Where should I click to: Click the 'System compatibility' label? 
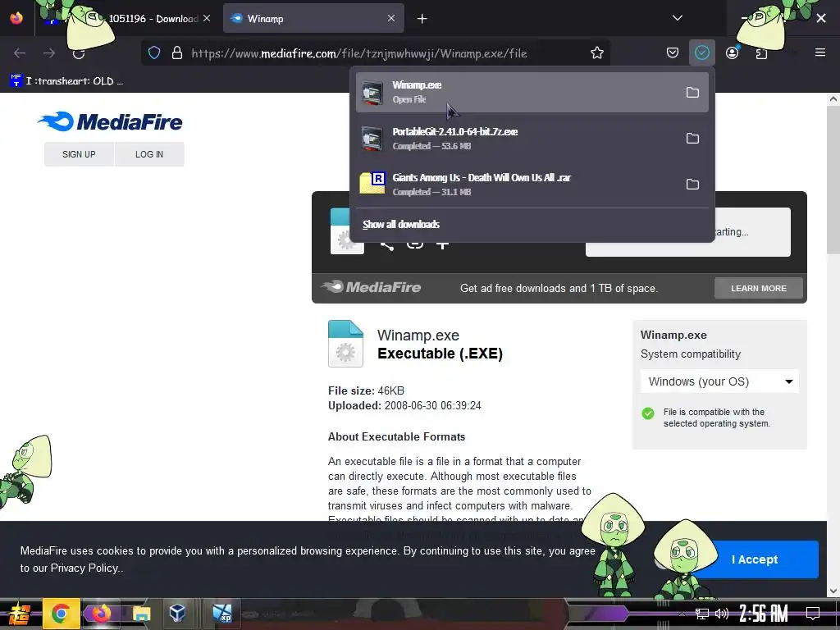tap(691, 354)
